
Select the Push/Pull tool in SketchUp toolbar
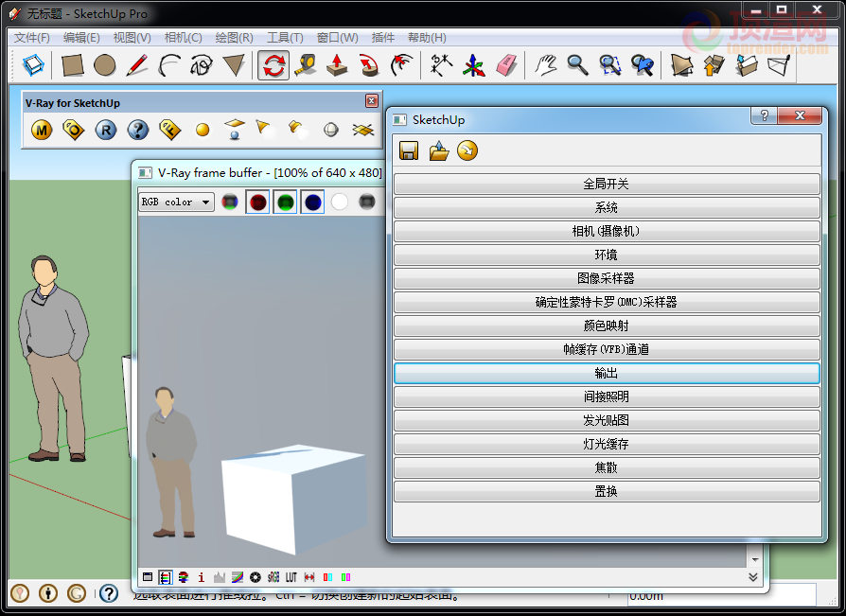click(x=337, y=65)
